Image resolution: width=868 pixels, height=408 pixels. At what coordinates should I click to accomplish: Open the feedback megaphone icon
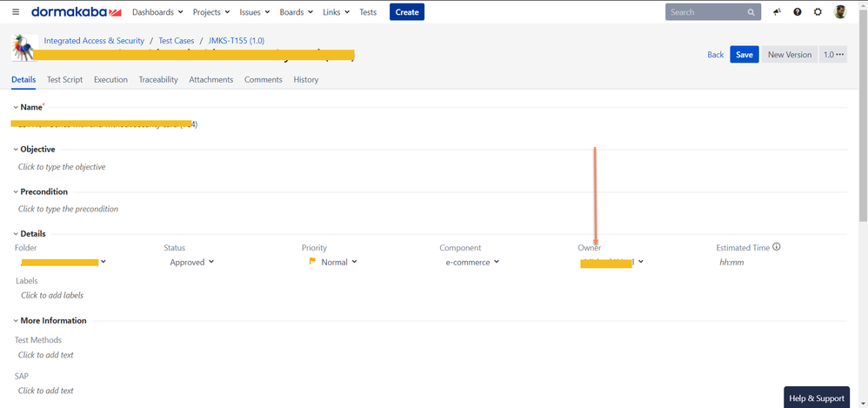click(x=777, y=11)
